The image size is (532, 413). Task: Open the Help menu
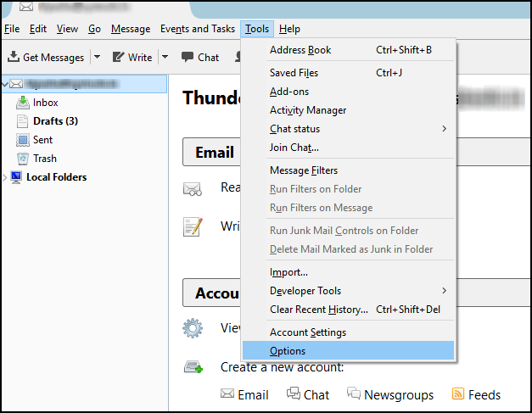click(x=289, y=29)
